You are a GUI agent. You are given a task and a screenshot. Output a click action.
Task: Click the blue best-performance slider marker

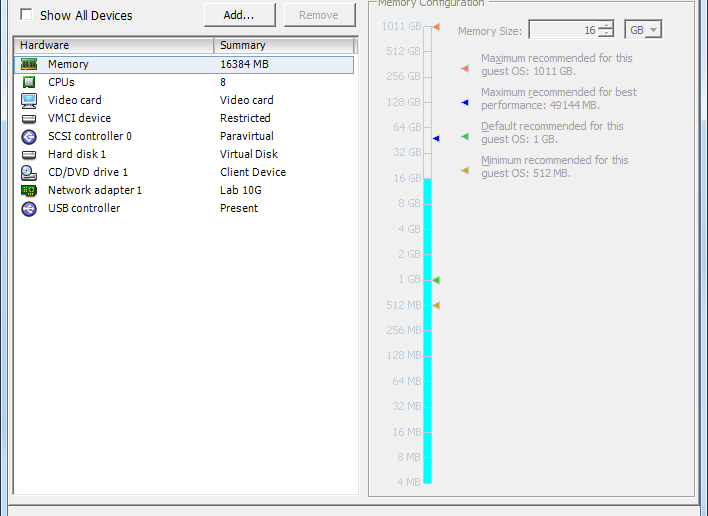pos(436,139)
